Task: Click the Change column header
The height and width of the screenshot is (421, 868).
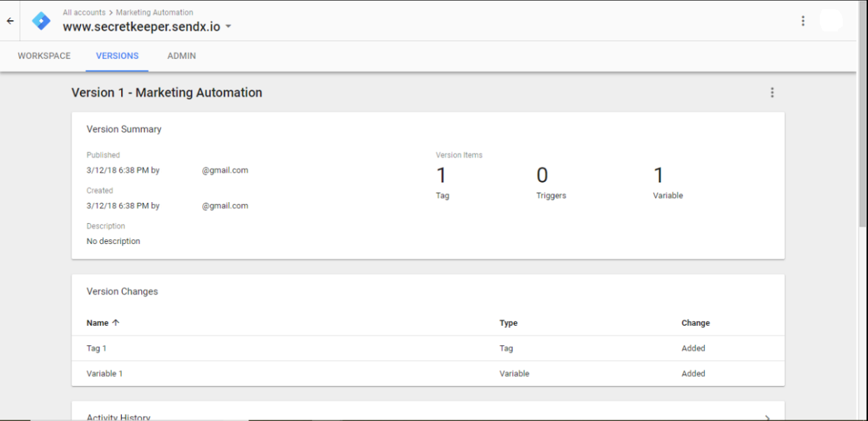Action: pyautogui.click(x=695, y=323)
